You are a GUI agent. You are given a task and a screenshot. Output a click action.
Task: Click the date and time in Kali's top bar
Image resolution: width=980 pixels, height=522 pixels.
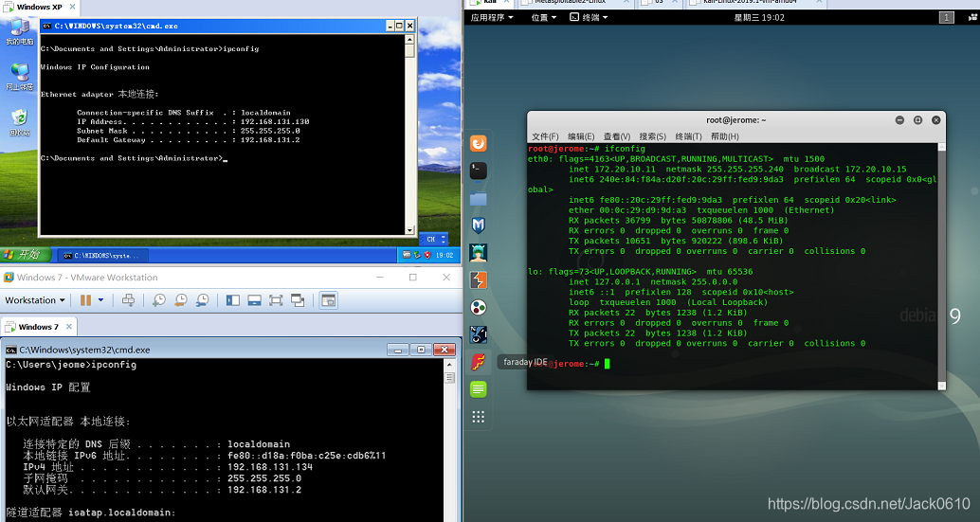(759, 17)
